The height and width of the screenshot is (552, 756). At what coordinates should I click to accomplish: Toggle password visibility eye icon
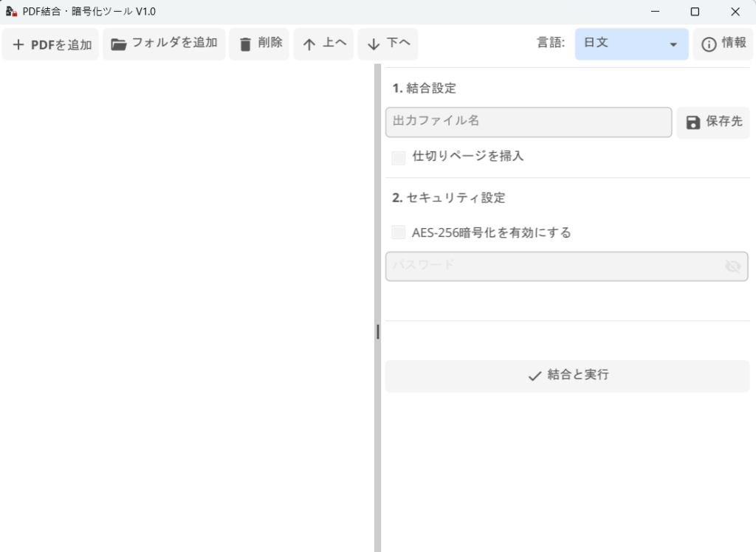[x=732, y=266]
